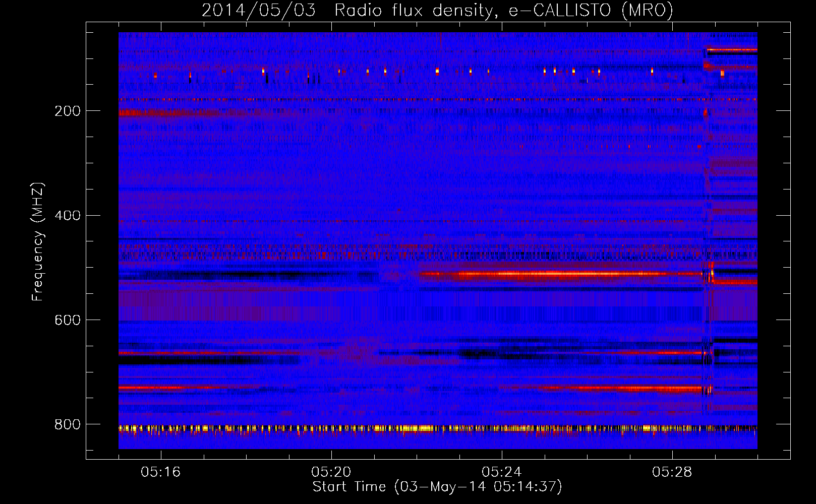Viewport: 816px width, 504px height.
Task: Click the 05:28 time tick label
Action: point(672,472)
